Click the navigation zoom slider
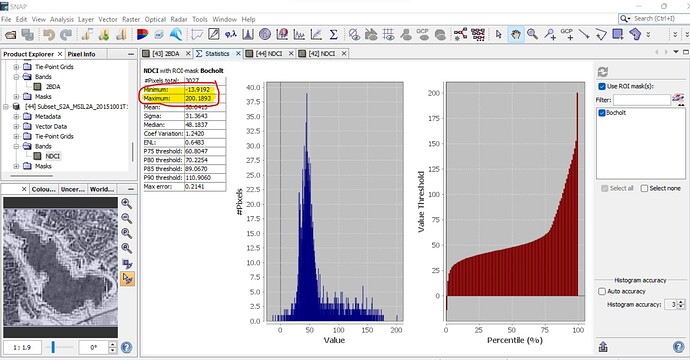The width and height of the screenshot is (690, 360). 53,347
